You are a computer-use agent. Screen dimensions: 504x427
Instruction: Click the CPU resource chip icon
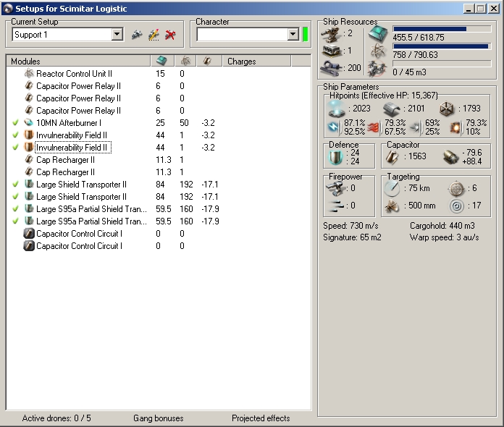pos(378,34)
